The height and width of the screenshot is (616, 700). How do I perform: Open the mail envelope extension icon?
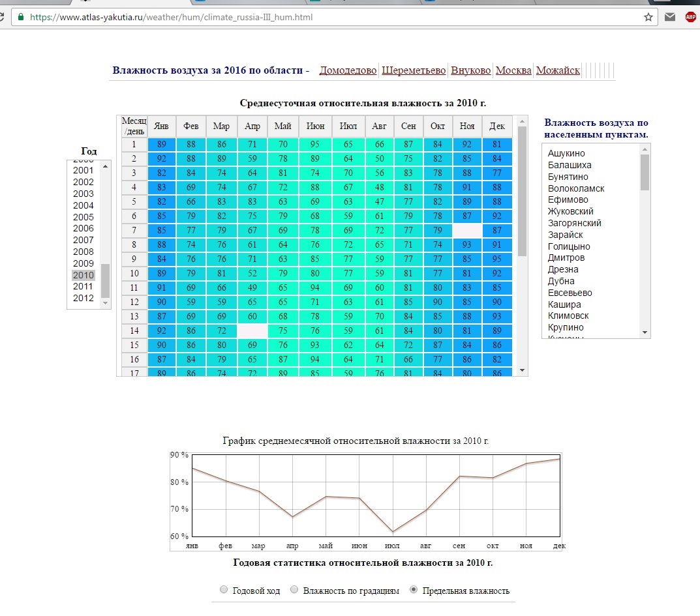click(669, 18)
